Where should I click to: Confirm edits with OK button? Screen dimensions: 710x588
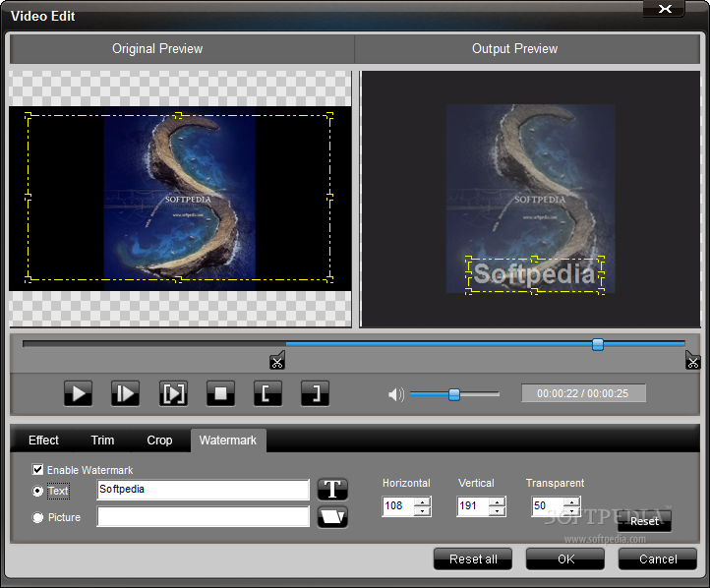coord(565,559)
